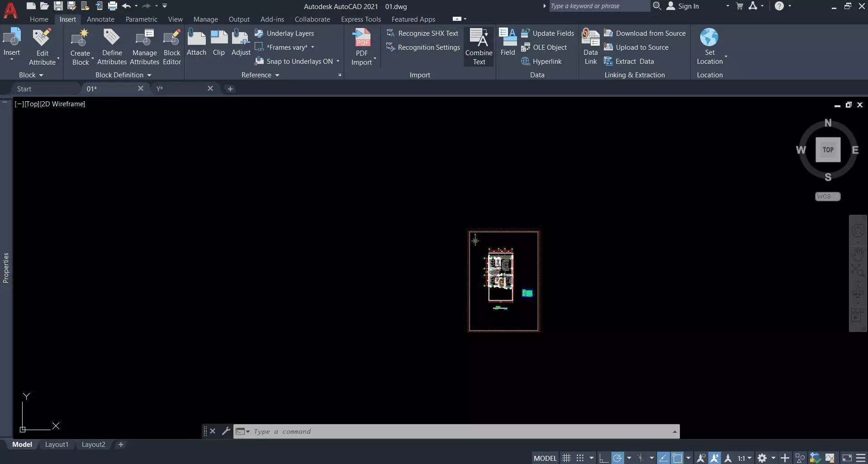868x464 pixels.
Task: Toggle object snap tracking
Action: (663, 458)
